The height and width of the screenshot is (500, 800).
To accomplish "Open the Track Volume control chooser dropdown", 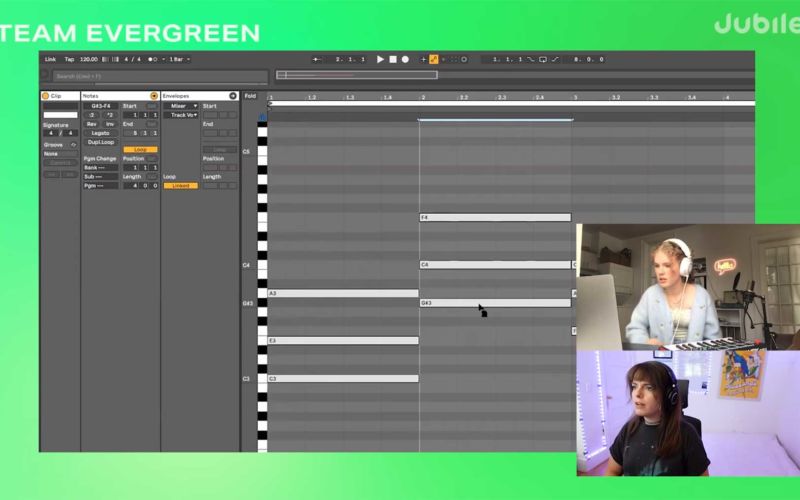I will (183, 115).
